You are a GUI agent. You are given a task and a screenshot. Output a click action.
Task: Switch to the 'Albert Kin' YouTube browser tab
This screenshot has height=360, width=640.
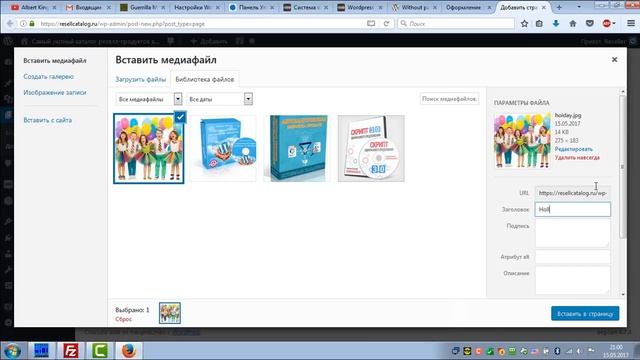pos(33,7)
